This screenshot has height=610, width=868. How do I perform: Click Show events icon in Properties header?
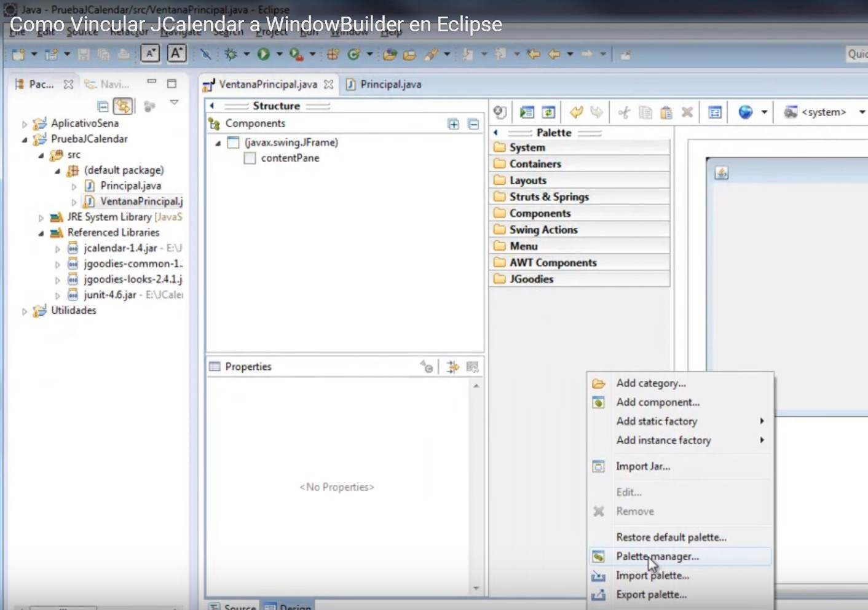[426, 367]
